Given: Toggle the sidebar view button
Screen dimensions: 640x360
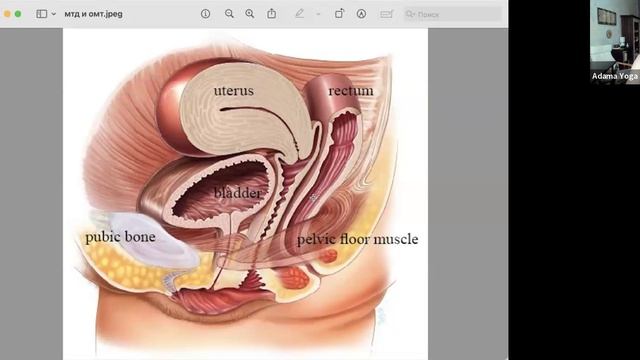Looking at the screenshot, I should (x=42, y=14).
